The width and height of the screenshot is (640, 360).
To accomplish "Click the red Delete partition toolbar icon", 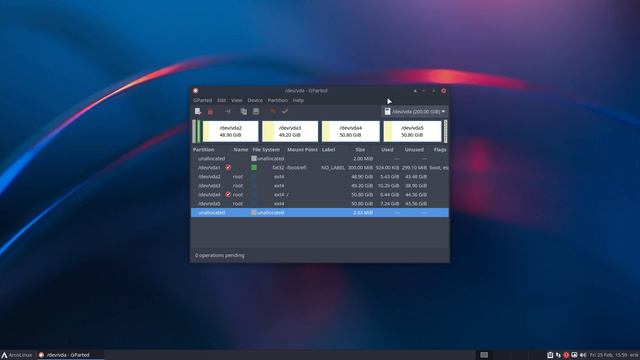I will [211, 111].
